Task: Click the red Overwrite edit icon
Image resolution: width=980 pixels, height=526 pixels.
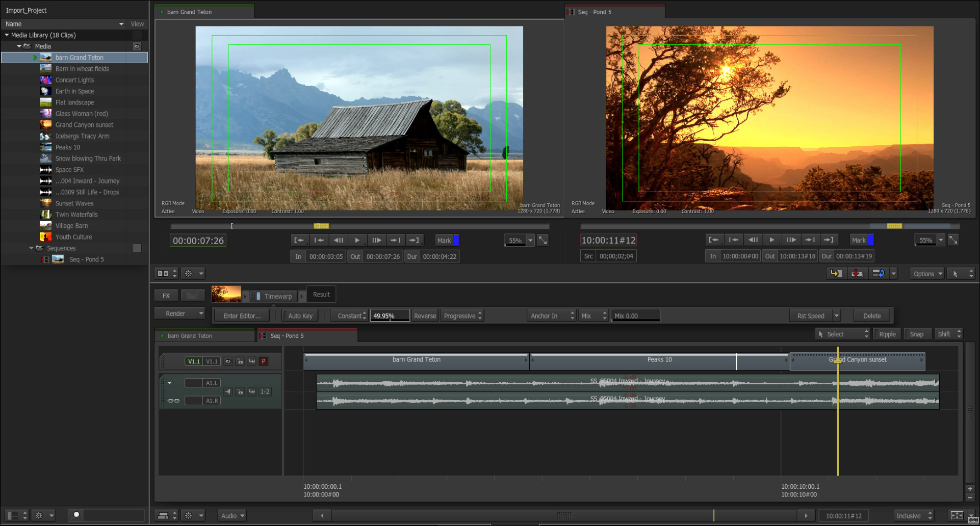Action: [x=857, y=274]
